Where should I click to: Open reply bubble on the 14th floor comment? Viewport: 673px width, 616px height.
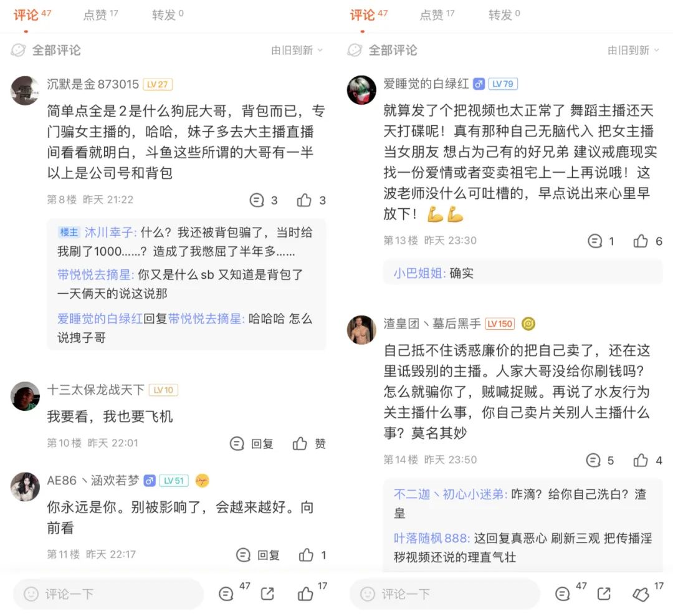coord(593,460)
